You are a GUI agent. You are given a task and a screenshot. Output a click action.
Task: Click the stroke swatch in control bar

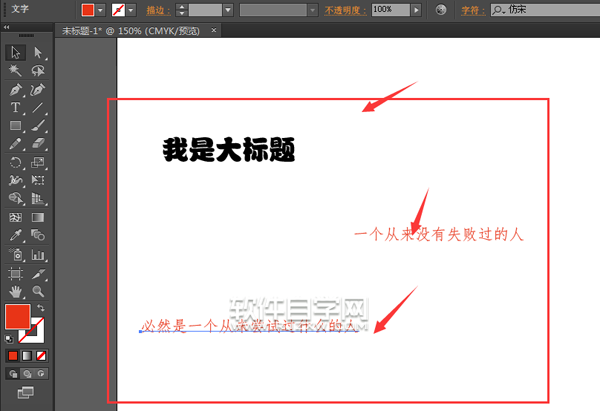click(x=118, y=10)
